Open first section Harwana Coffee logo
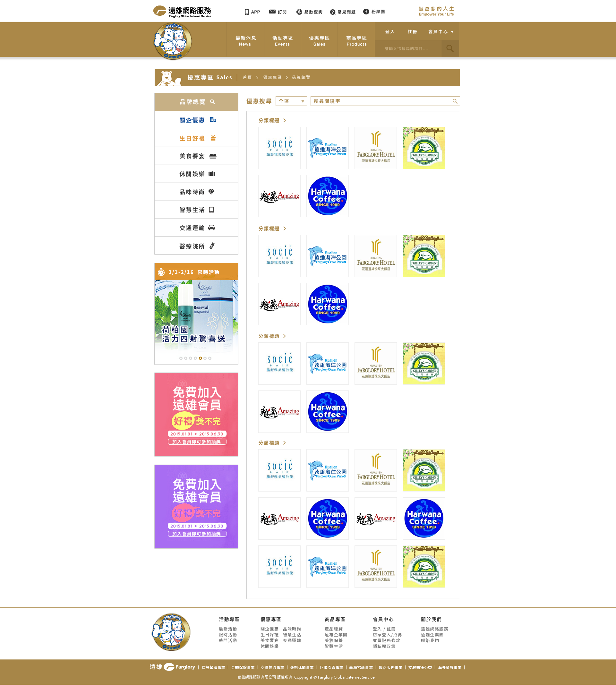Viewport: 616px width, 685px height. point(327,196)
